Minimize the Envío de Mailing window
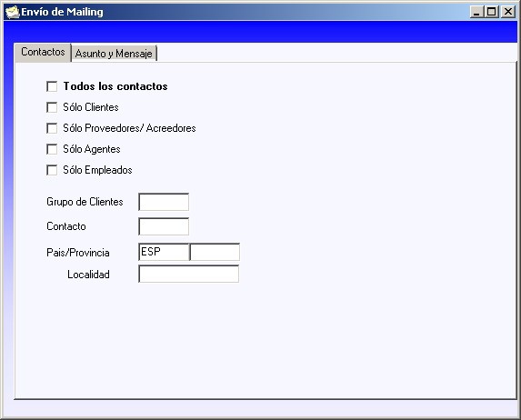This screenshot has height=420, width=521. click(476, 13)
